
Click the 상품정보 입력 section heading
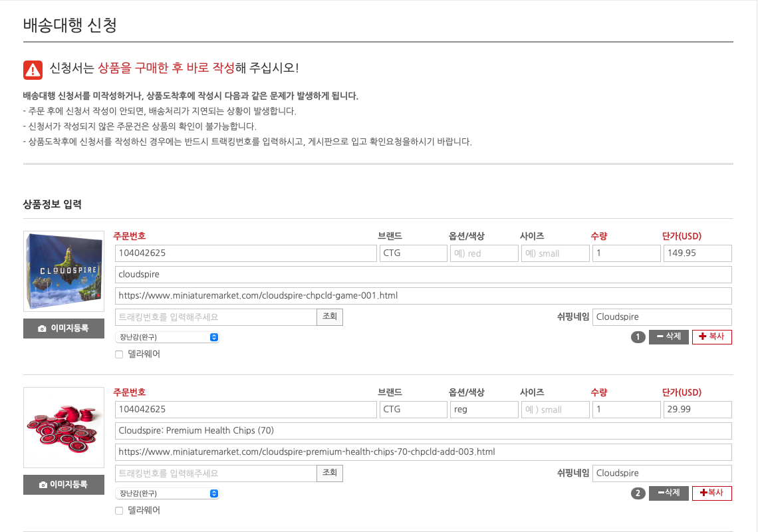click(x=53, y=205)
